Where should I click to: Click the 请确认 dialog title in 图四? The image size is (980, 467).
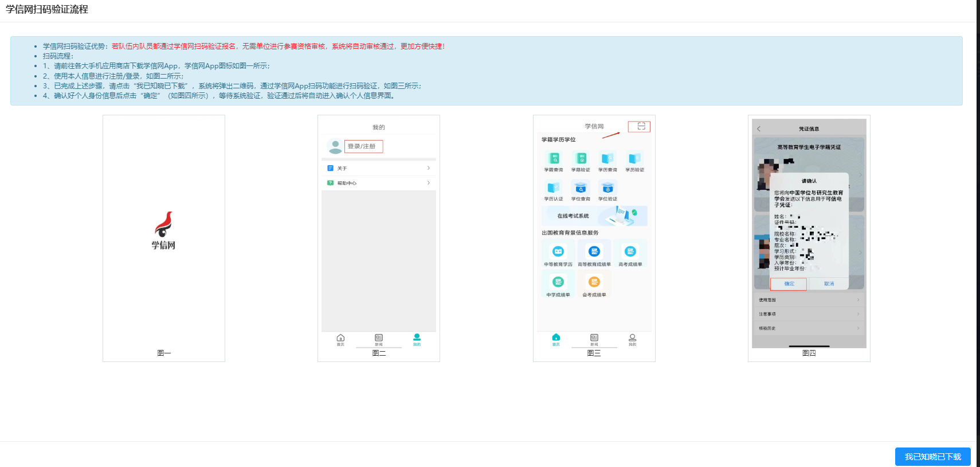[809, 181]
